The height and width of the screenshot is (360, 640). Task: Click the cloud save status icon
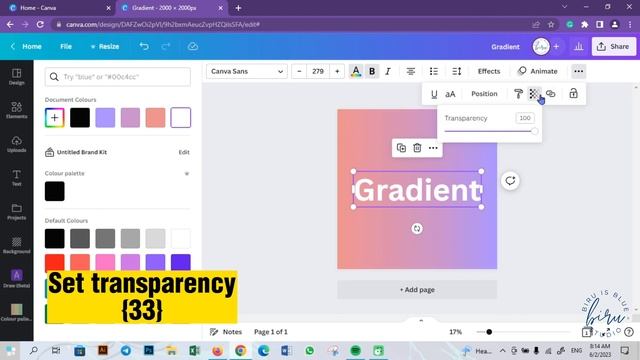193,46
